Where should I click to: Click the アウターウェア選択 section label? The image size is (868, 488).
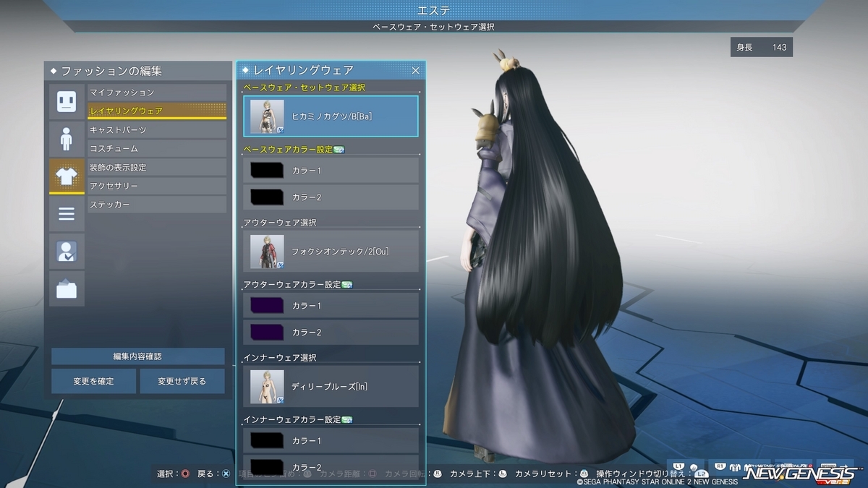click(x=280, y=223)
